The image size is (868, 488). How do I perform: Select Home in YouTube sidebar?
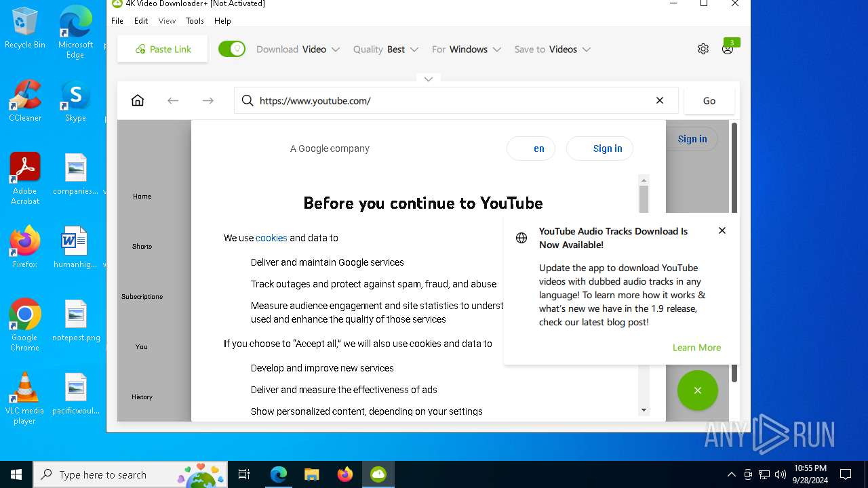click(142, 197)
